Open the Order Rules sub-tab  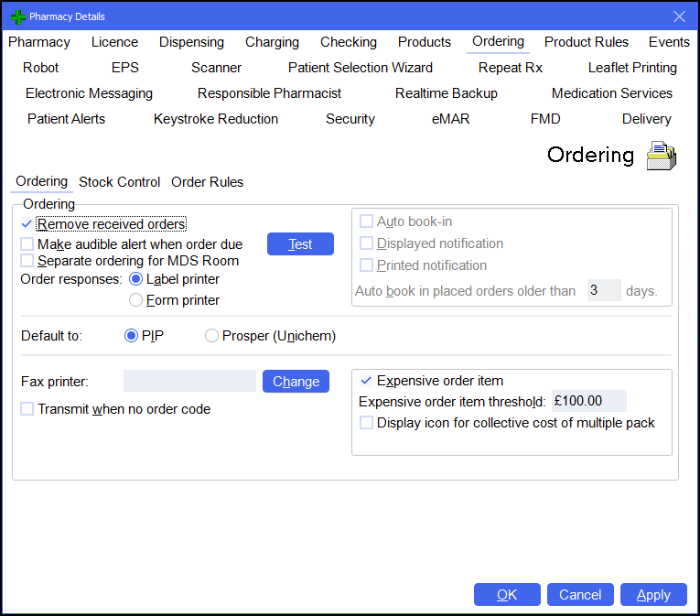(208, 182)
